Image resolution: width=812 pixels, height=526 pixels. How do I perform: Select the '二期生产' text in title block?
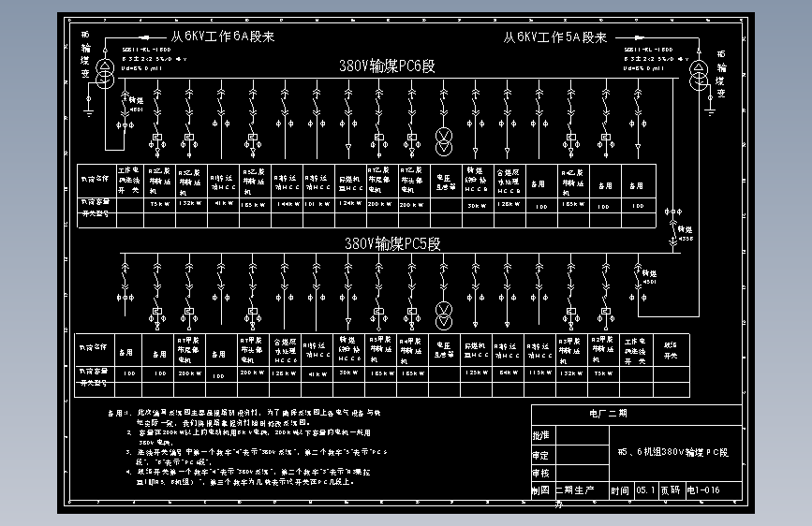click(x=575, y=490)
